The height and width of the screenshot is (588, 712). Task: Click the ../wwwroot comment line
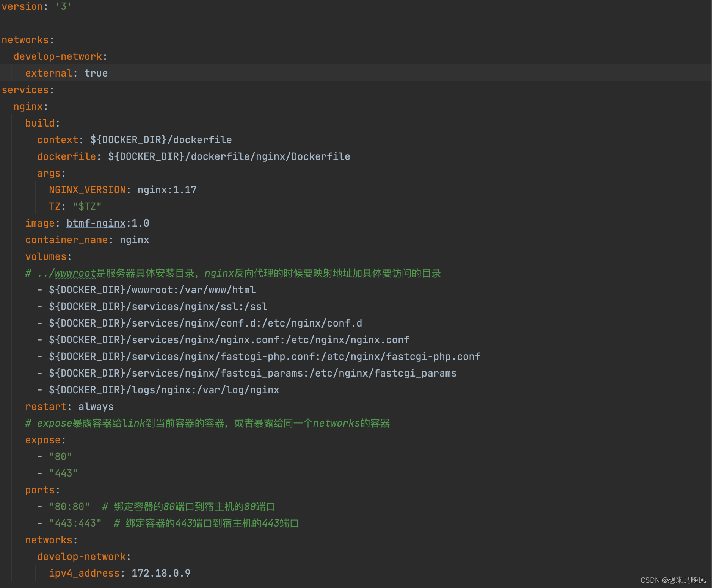point(233,273)
